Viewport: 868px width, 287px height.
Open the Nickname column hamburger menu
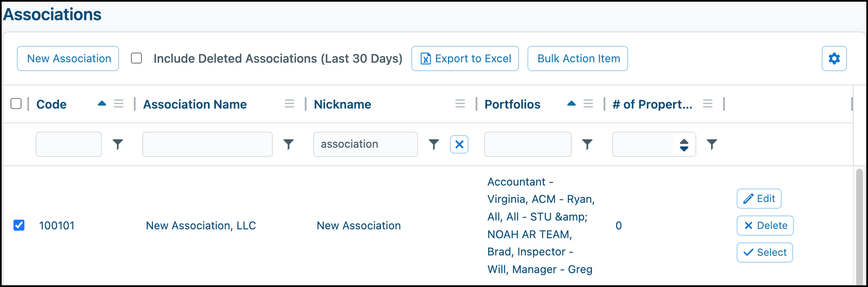click(x=460, y=104)
